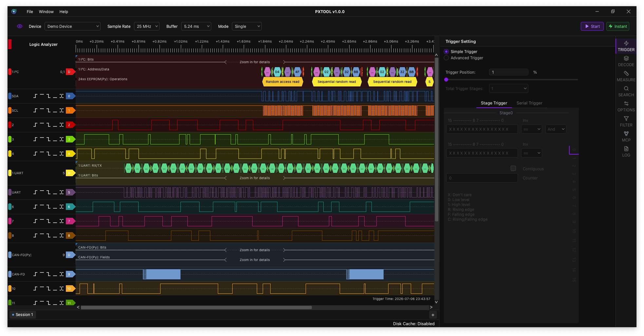Open the DECODE side panel
644x336 pixels.
626,61
